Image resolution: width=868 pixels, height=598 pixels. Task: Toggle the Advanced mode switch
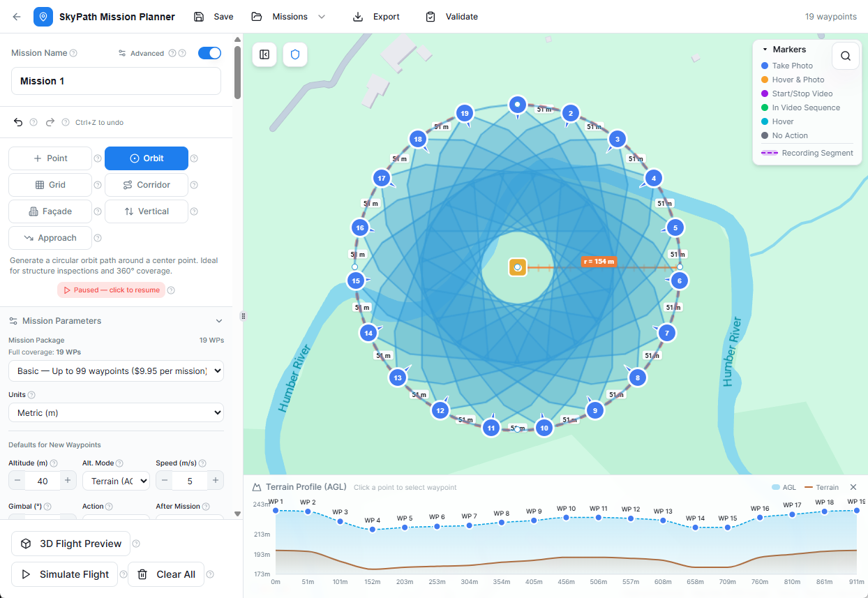tap(209, 53)
